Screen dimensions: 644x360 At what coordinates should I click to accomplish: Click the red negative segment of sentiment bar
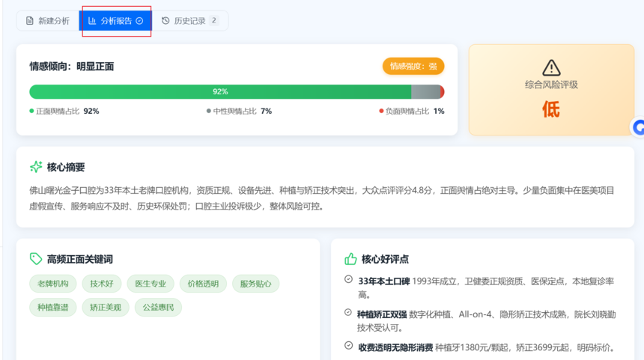[442, 91]
